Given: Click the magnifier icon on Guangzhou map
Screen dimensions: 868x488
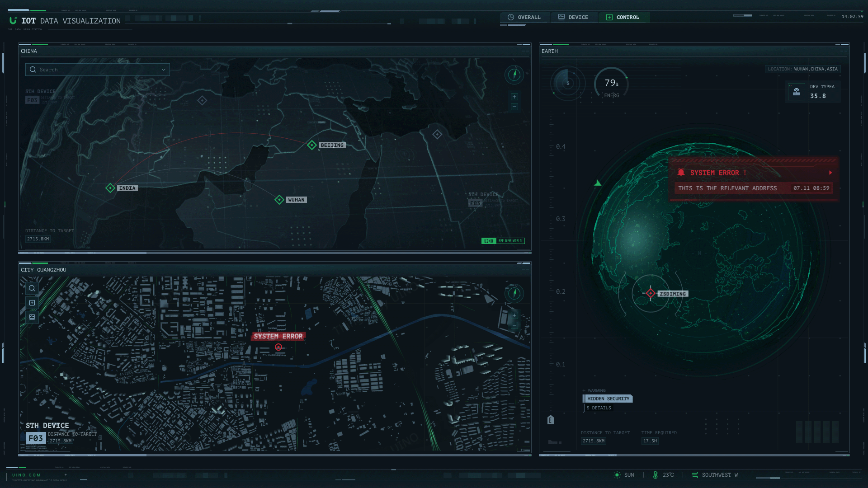Looking at the screenshot, I should click(x=32, y=288).
